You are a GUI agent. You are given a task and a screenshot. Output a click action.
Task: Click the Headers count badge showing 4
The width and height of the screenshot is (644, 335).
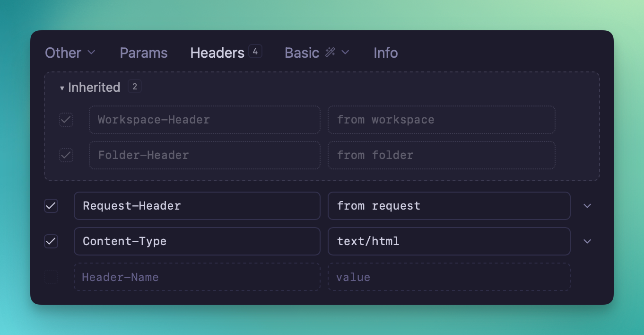point(255,52)
